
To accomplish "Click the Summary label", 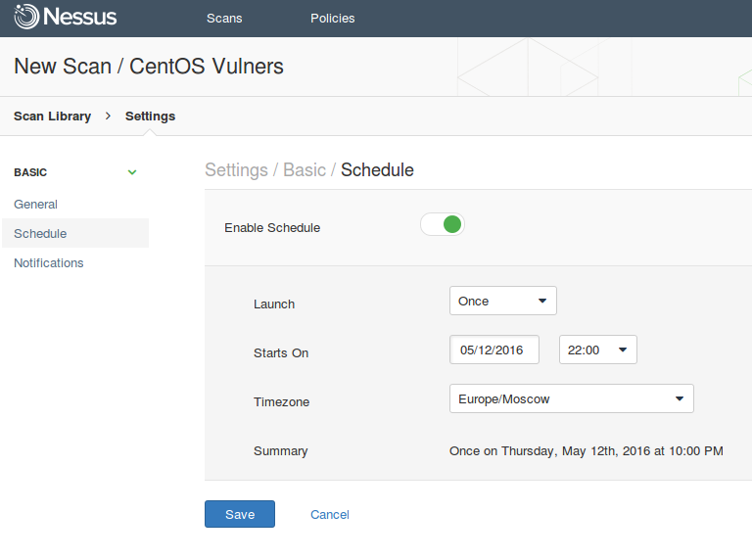I will tap(281, 450).
